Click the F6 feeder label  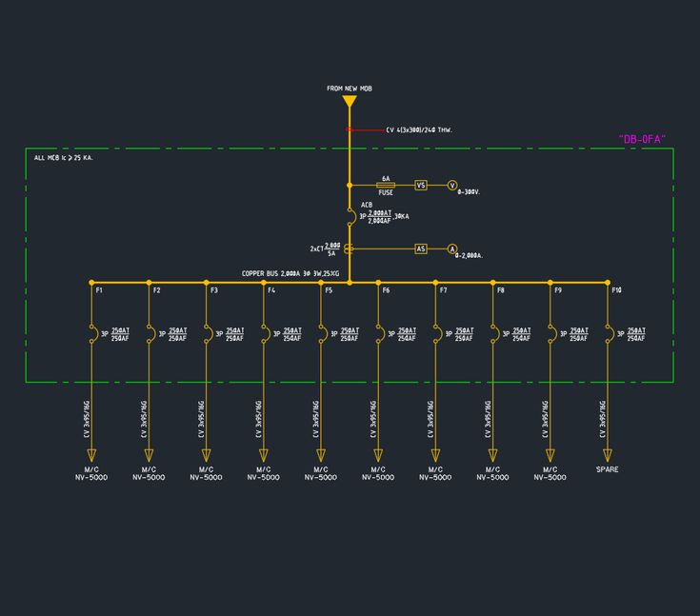(386, 290)
